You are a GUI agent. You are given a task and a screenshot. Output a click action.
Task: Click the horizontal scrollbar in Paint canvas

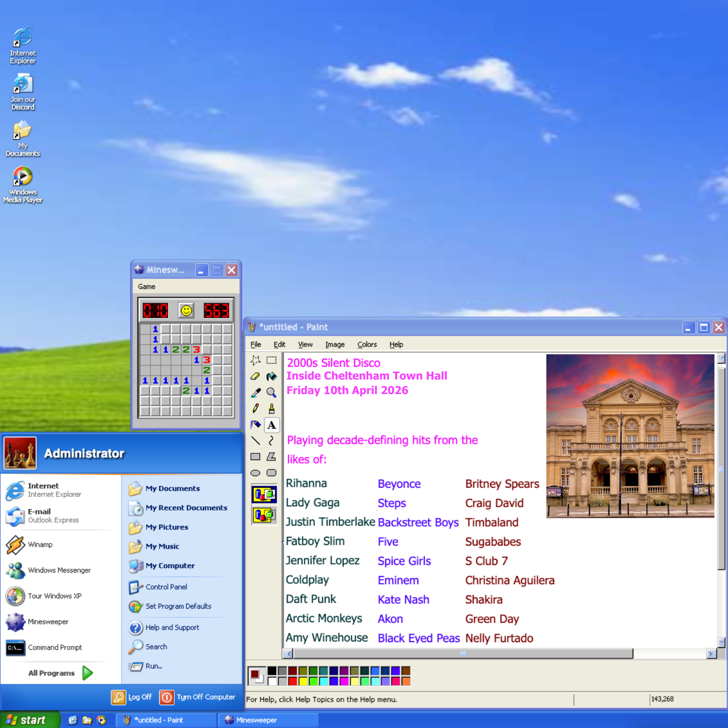463,654
